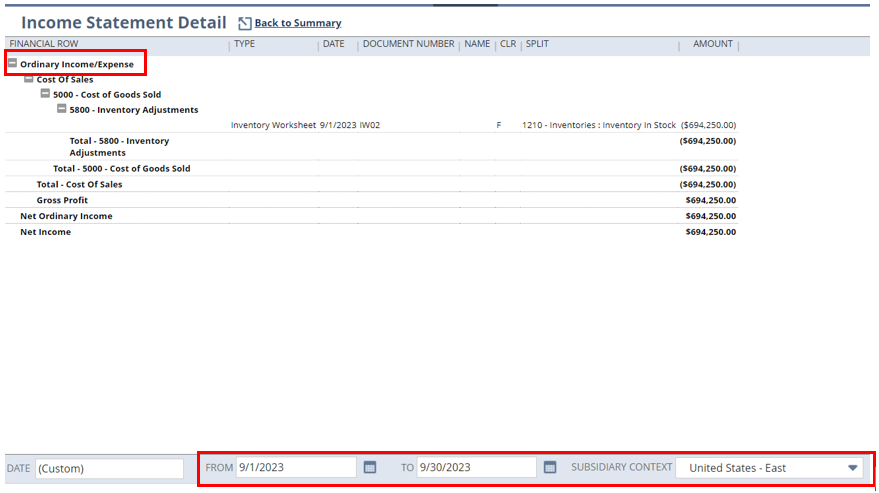Open the FROM date calendar picker

370,467
